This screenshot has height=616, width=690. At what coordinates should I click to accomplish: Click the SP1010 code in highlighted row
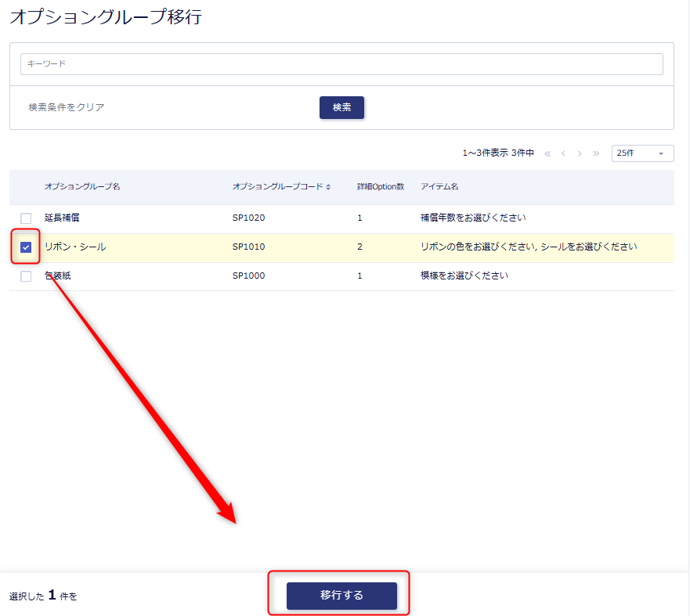tap(248, 247)
